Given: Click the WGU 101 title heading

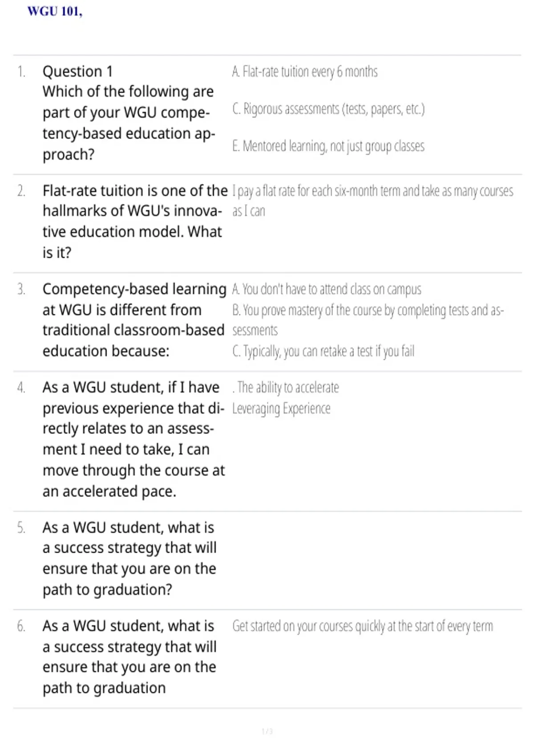Looking at the screenshot, I should 55,12.
